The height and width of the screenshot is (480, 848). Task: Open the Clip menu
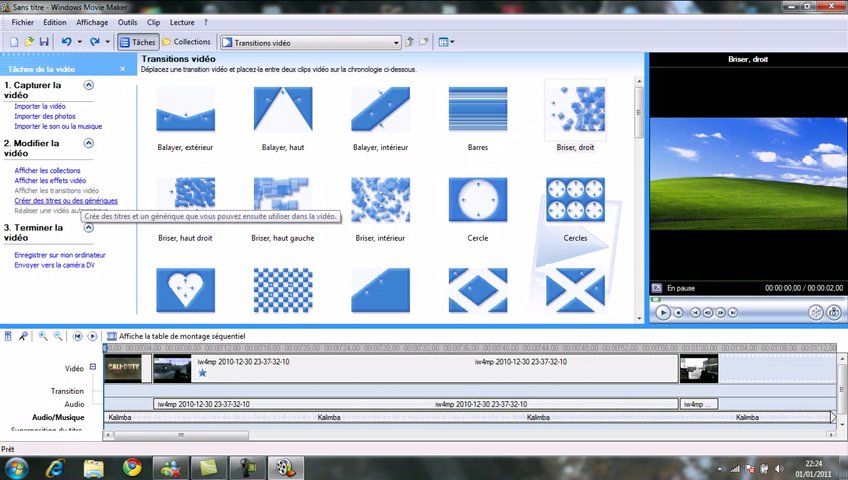click(153, 21)
